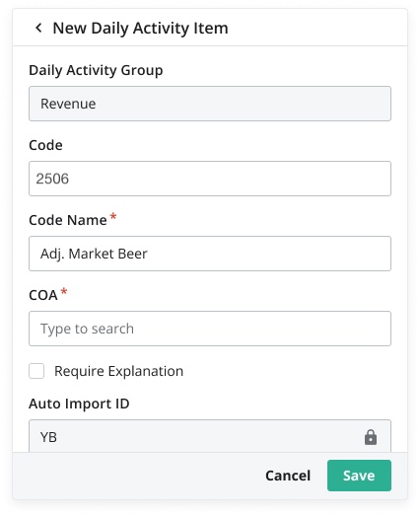Select the Auto Import ID field showing YB
This screenshot has height=516, width=420.
210,436
